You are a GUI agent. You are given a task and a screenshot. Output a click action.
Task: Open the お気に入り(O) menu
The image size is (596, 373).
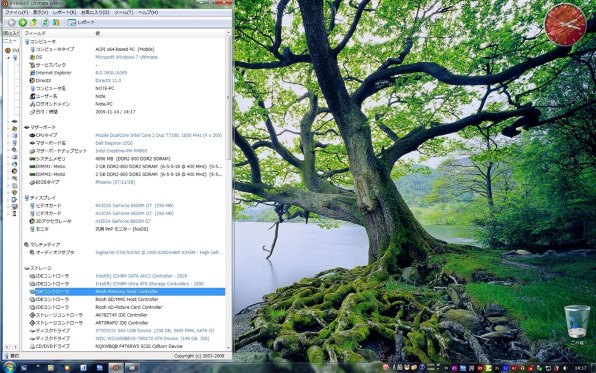(x=95, y=13)
